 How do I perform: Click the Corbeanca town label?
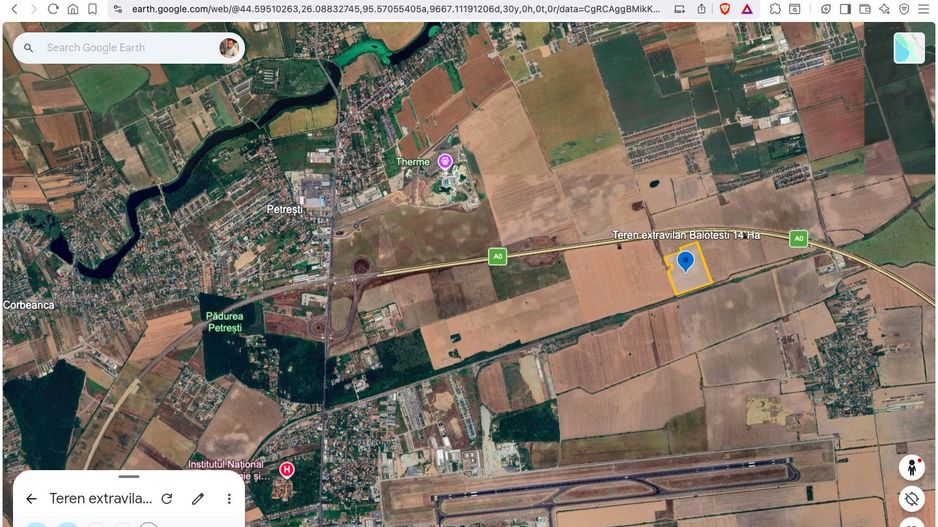(28, 305)
